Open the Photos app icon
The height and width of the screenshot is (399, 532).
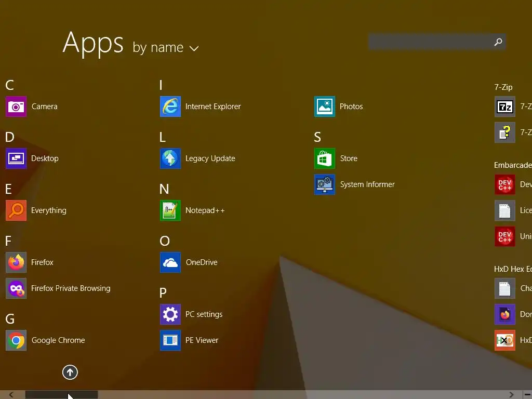[325, 107]
